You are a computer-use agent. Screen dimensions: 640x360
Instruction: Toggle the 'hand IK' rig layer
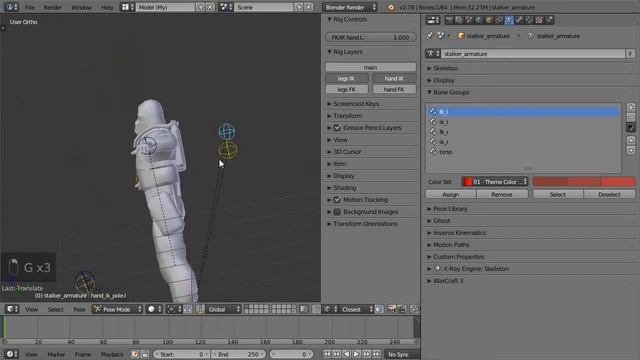(x=394, y=78)
